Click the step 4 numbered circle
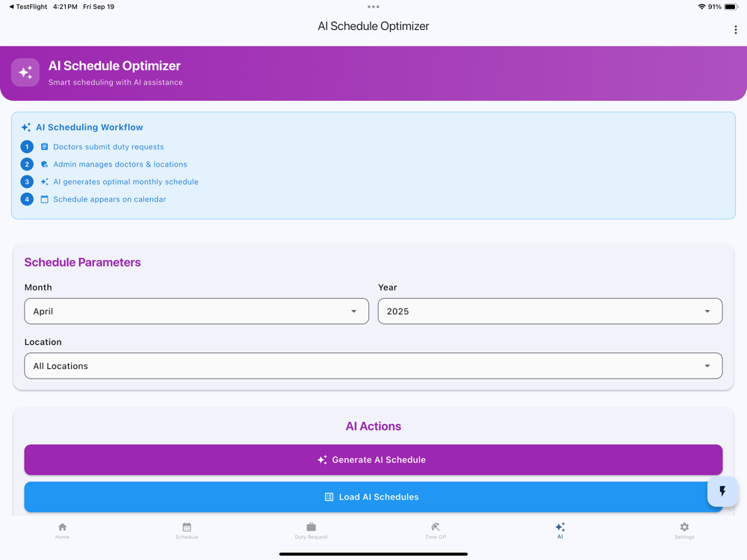 pyautogui.click(x=27, y=199)
